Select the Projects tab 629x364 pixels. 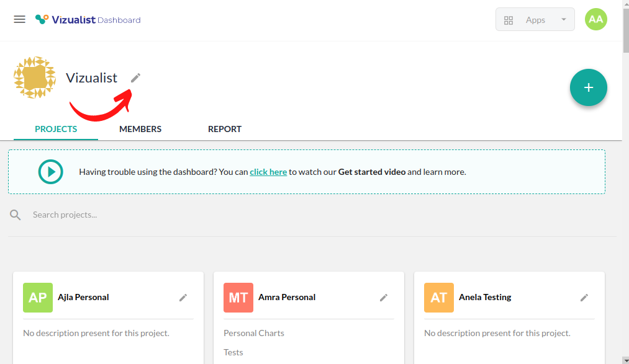coord(56,129)
